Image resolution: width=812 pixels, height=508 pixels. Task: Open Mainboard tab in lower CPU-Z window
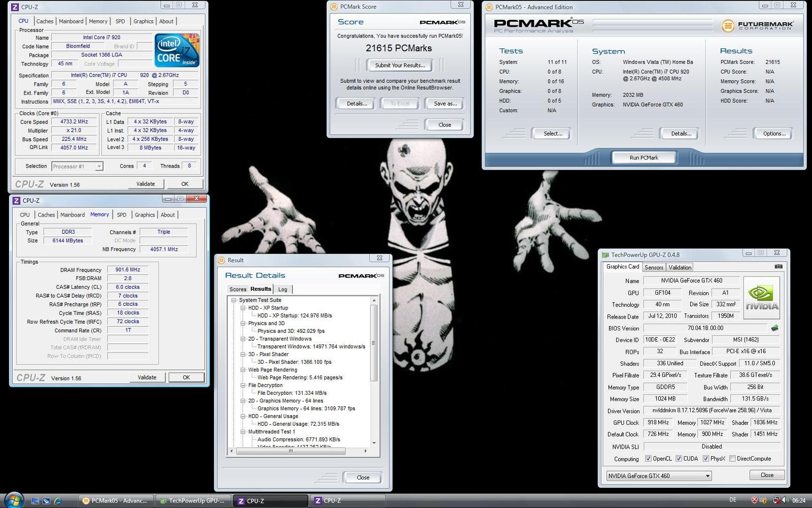(x=73, y=215)
